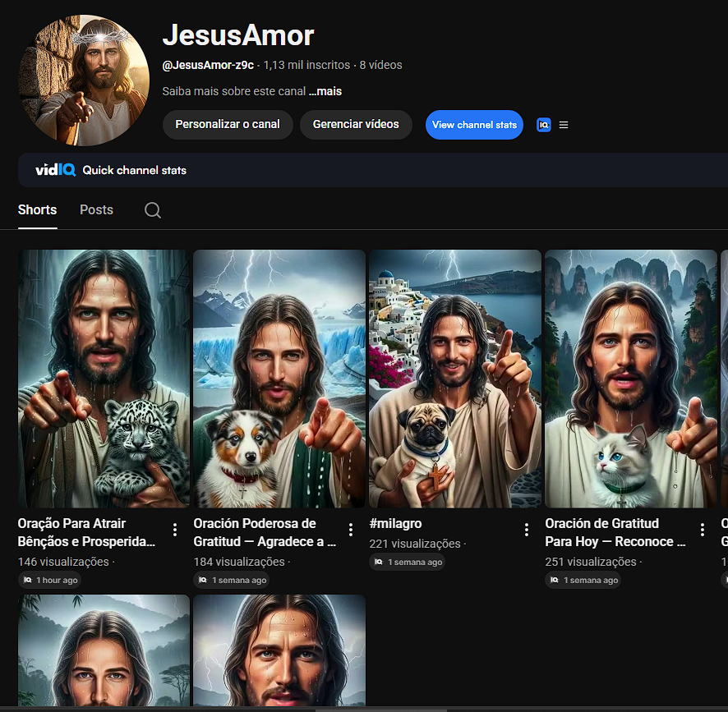Open the second-row lightning background Short thumbnail
Image resolution: width=728 pixels, height=712 pixels.
(x=279, y=650)
